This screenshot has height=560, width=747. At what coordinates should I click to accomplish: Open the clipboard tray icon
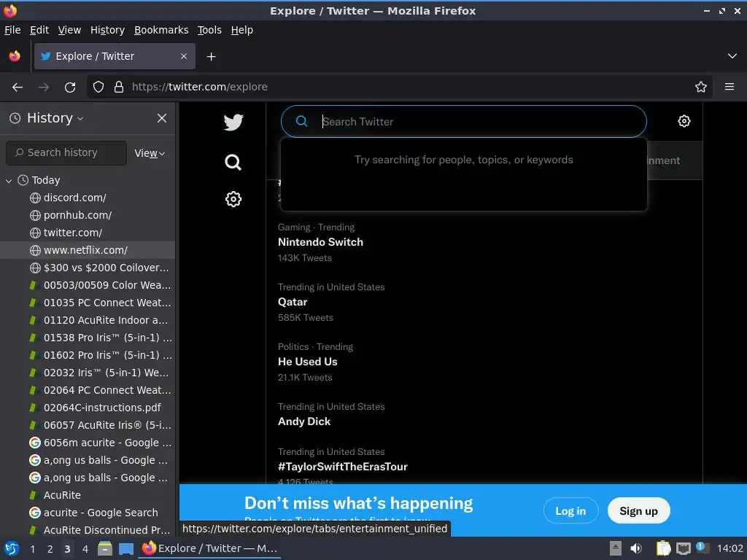[663, 548]
